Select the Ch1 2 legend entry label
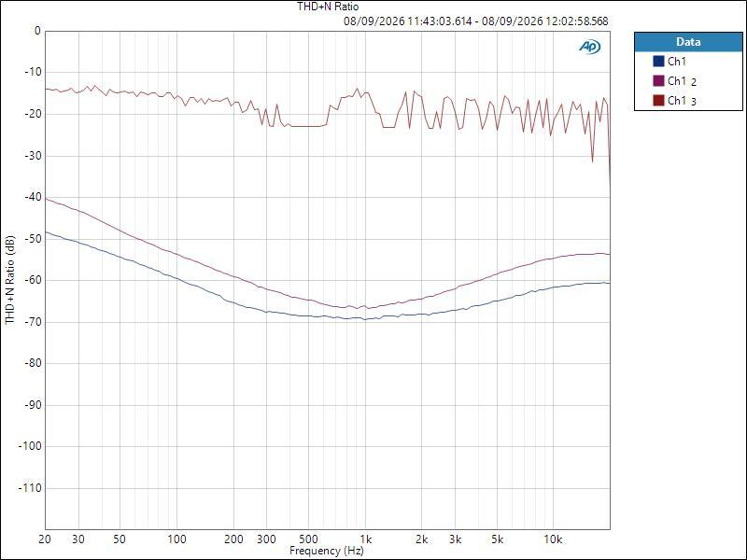The height and width of the screenshot is (560, 747). tap(683, 81)
